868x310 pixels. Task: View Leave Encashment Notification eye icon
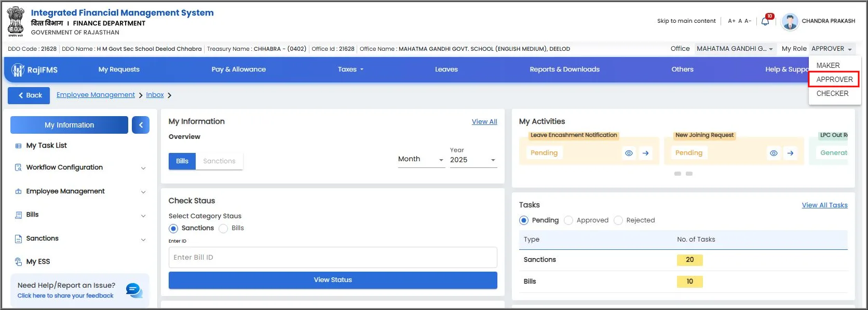coord(629,153)
